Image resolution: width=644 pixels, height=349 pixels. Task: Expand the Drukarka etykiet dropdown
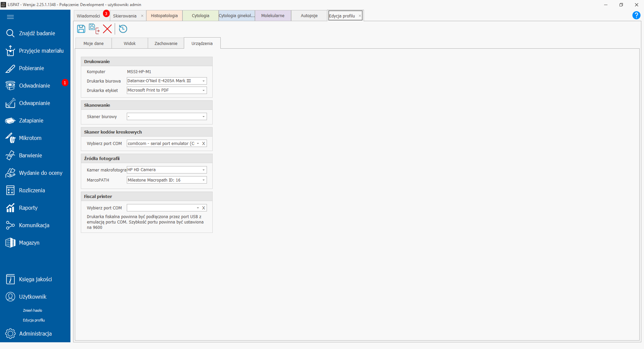point(203,90)
